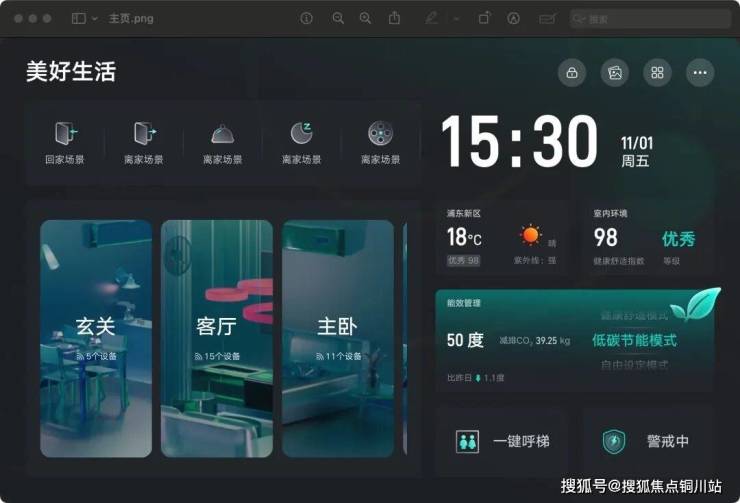Start the film reel cinema scene icon
Viewport: 740px width, 503px height.
380,134
